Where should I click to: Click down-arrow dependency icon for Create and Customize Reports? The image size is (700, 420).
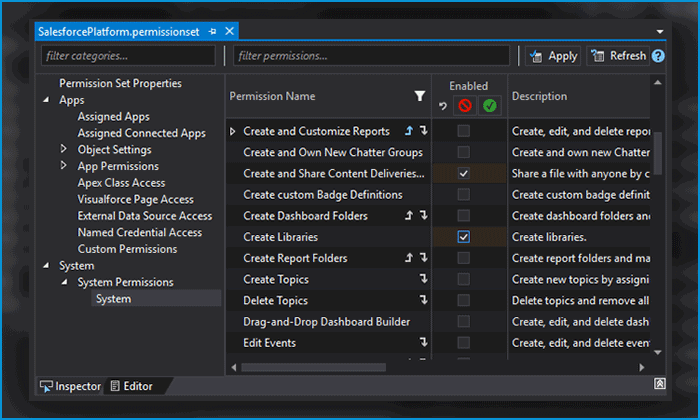click(424, 130)
